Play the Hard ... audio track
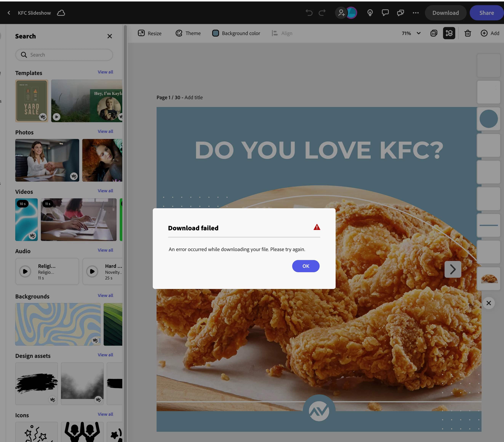This screenshot has width=504, height=442. coord(92,271)
